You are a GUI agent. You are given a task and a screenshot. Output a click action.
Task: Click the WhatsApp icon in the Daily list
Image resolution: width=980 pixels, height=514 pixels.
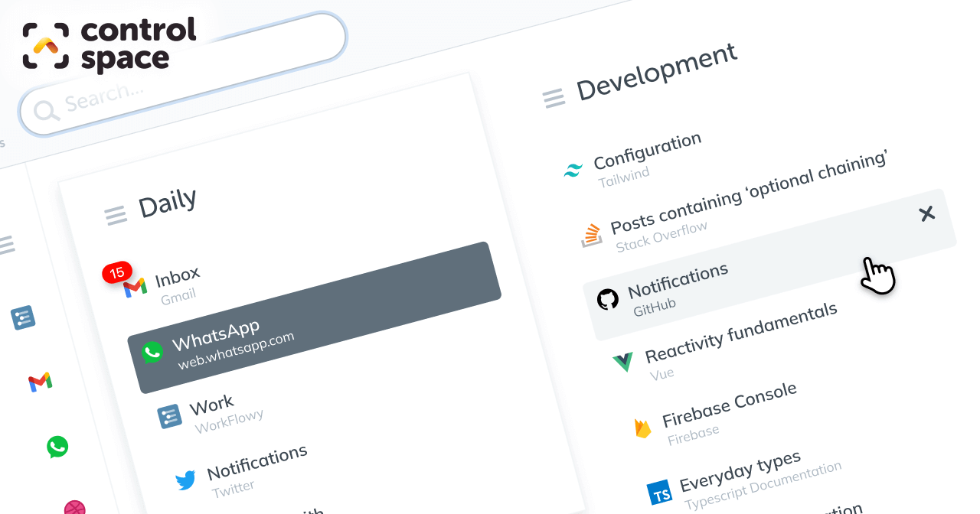point(152,352)
